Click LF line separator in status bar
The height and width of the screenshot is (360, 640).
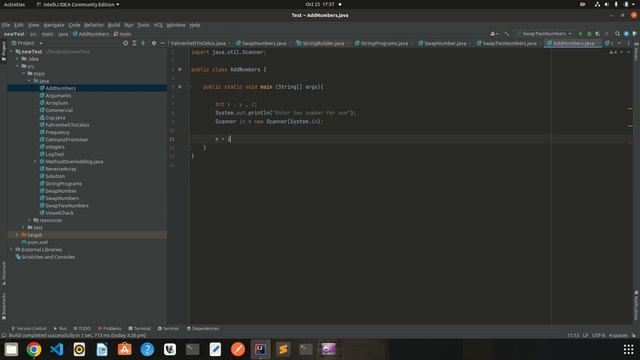[585, 336]
